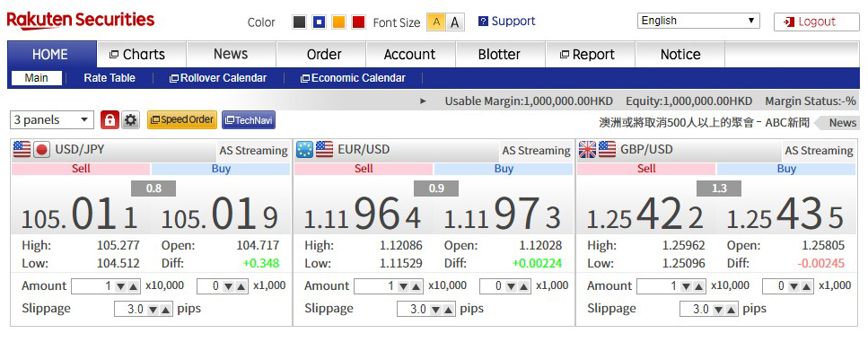
Task: Click the triangle arrow before Usable Margin
Action: point(424,101)
